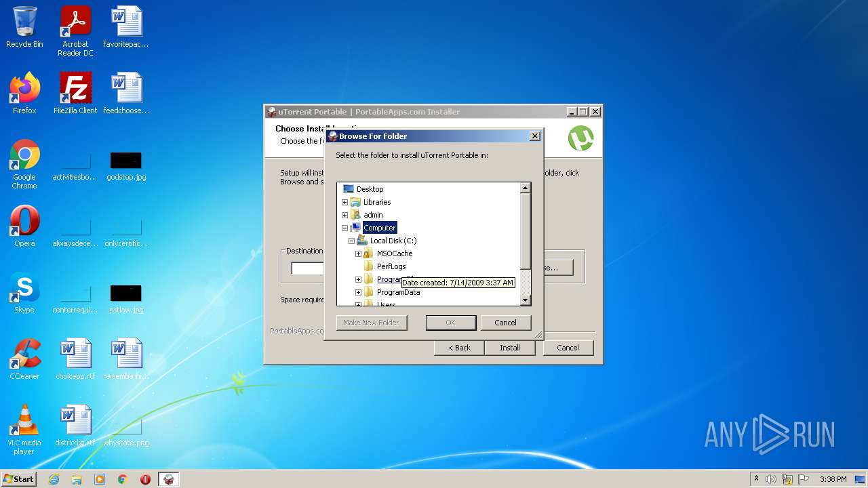Select the rememberhi Word document icon
This screenshot has width=868, height=488.
coord(126,359)
